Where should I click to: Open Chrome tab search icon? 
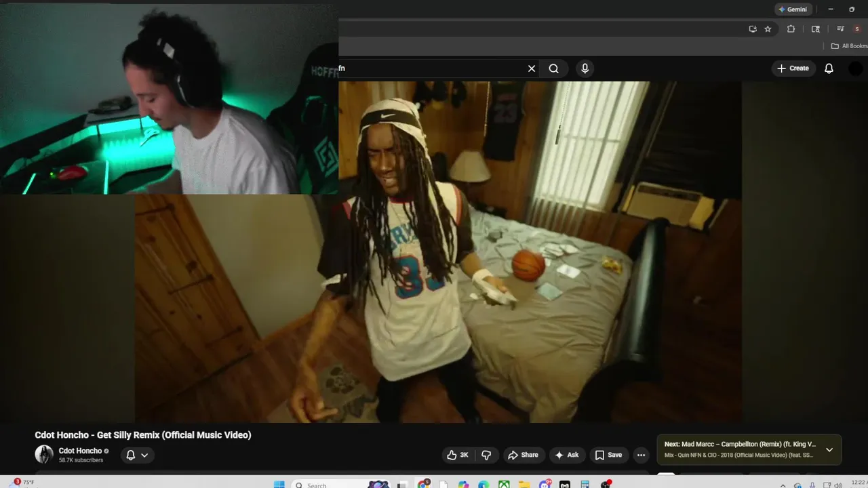point(816,29)
